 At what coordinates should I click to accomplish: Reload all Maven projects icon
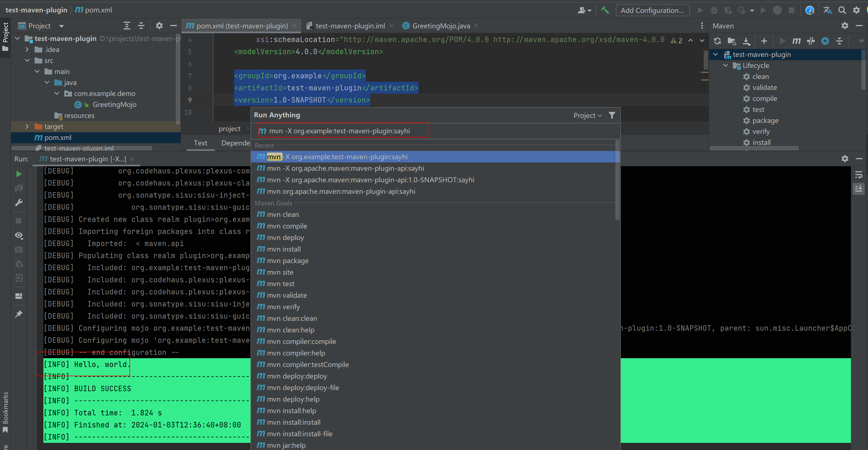coord(717,41)
